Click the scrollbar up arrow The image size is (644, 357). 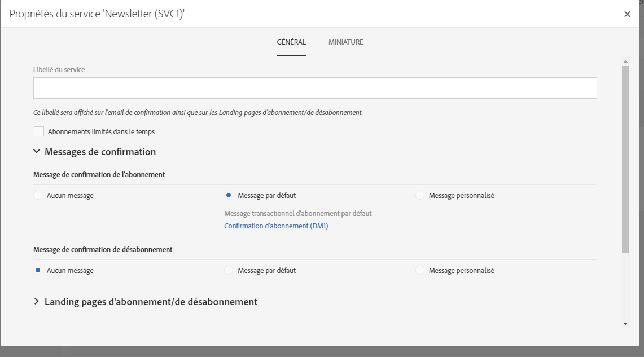pos(625,61)
